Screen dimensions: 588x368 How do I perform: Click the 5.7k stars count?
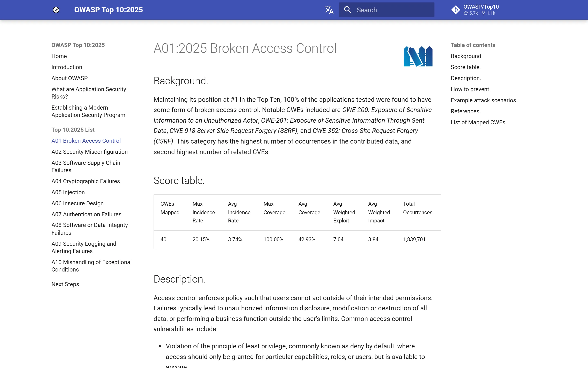[471, 13]
